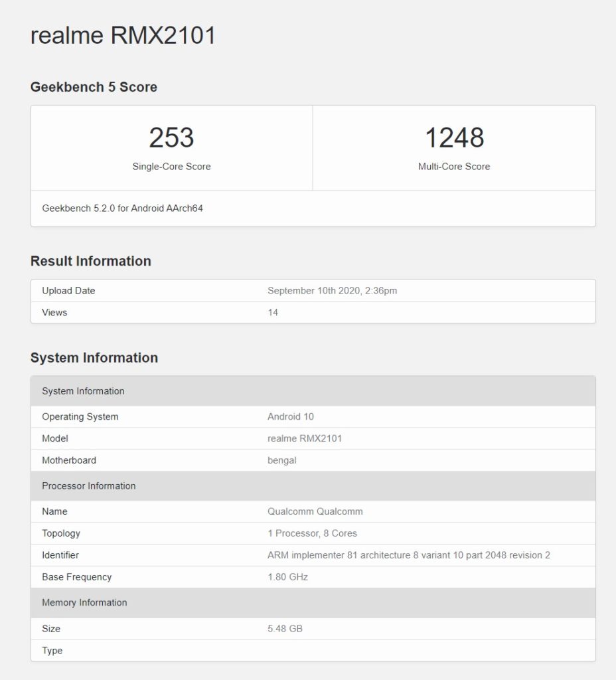Viewport: 616px width, 680px height.
Task: Click the Result Information section heading
Action: 90,261
